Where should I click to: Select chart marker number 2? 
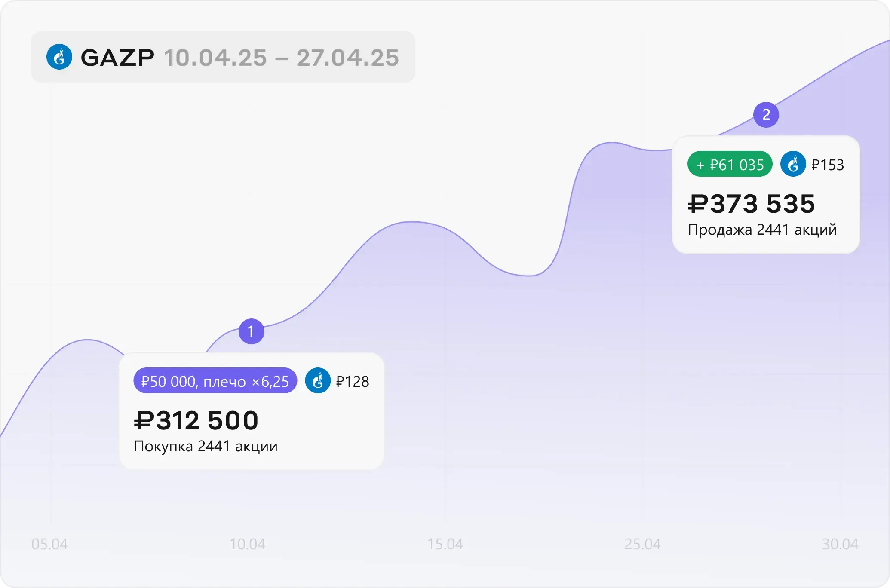[766, 115]
